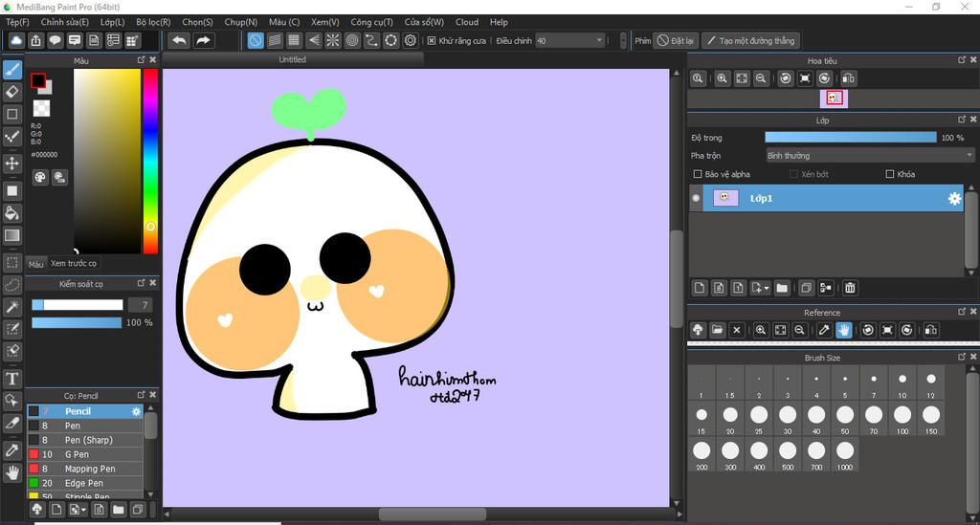Select the Gradient tool
The image size is (980, 525).
[11, 235]
